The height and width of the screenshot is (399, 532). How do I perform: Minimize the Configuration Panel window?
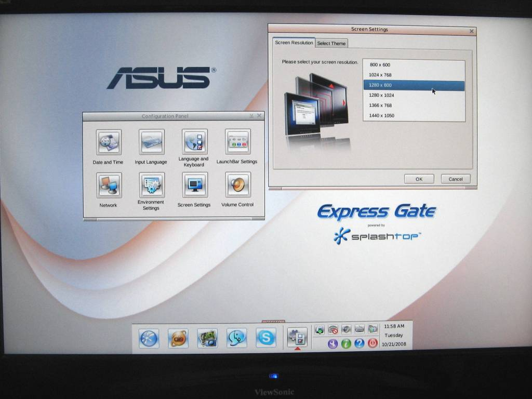(251, 116)
